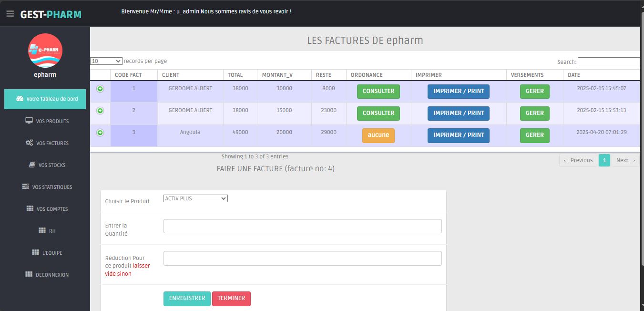This screenshot has width=644, height=311.
Task: Click the Next pagination button
Action: (625, 160)
